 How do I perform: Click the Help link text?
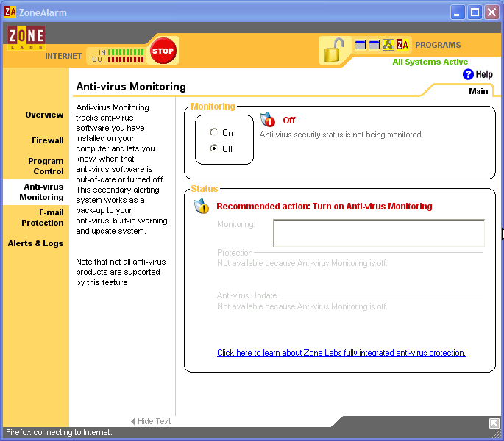(x=483, y=74)
